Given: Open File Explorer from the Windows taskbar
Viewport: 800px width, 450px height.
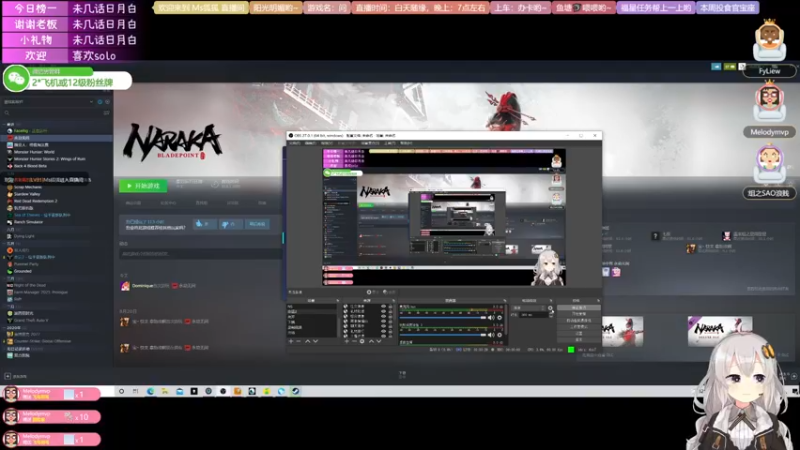Looking at the screenshot, I should (x=165, y=391).
